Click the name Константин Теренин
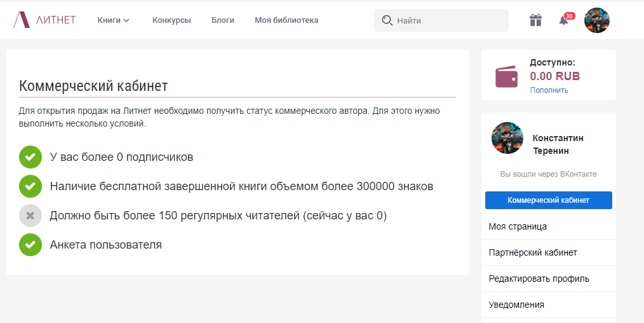The image size is (644, 323). pos(558,144)
